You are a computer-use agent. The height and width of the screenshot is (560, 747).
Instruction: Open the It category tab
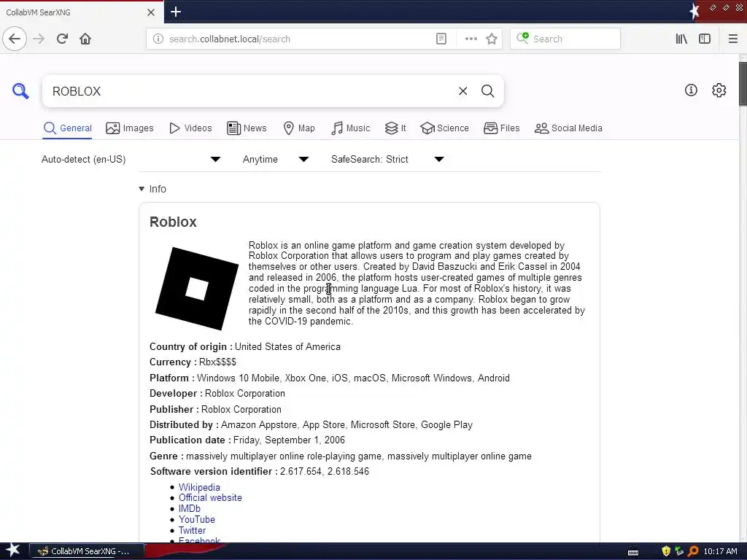click(395, 128)
